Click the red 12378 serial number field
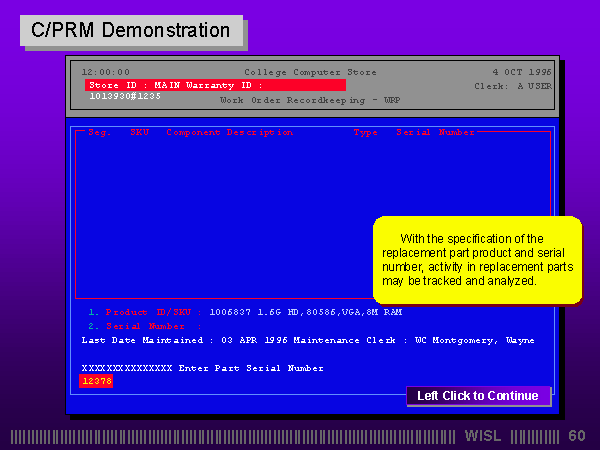 click(x=96, y=381)
